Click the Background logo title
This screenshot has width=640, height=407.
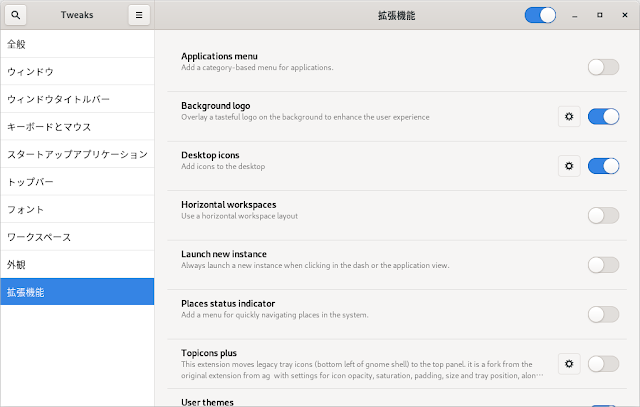(216, 106)
